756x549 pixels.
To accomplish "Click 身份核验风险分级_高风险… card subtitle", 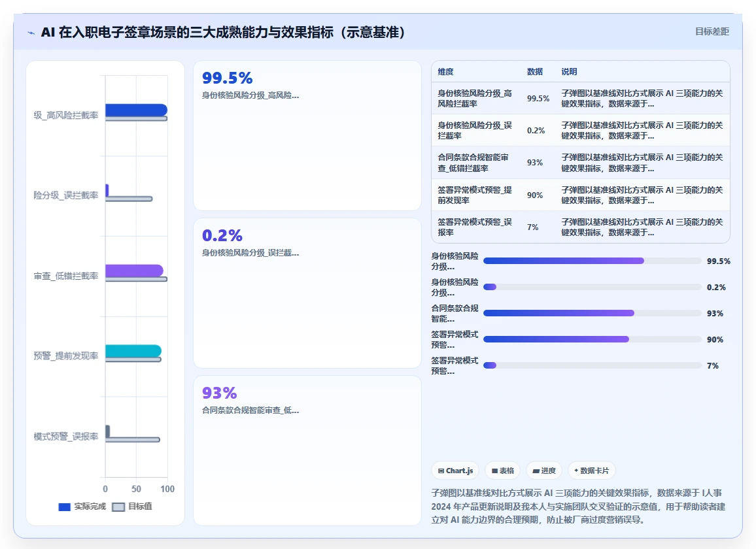I will coord(250,95).
